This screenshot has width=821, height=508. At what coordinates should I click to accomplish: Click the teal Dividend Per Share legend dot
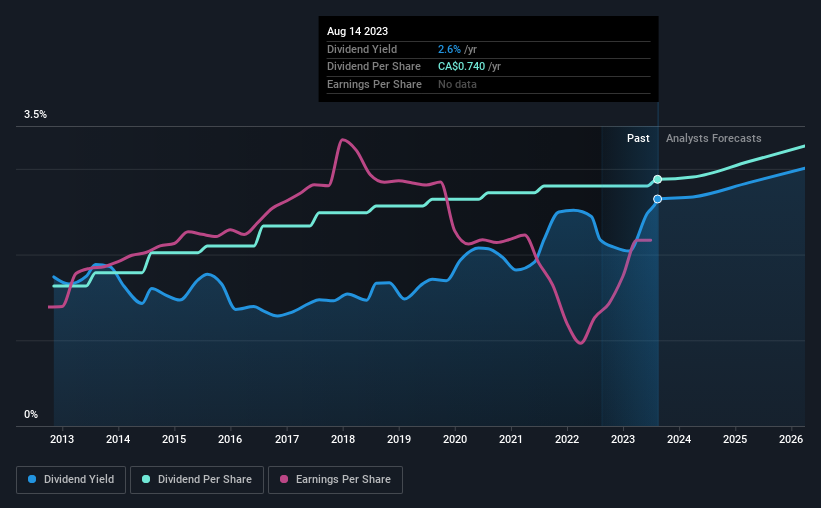(x=146, y=479)
